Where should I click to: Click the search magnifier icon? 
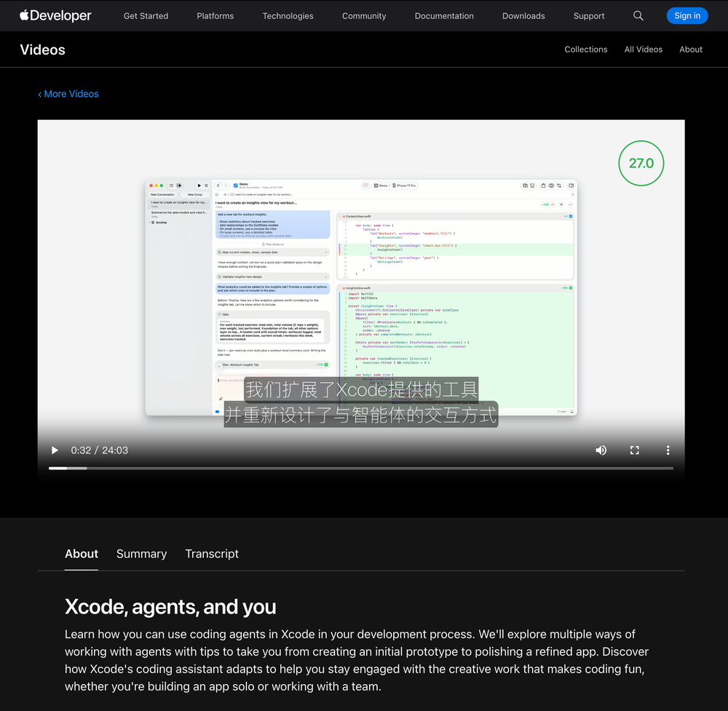[x=638, y=16]
